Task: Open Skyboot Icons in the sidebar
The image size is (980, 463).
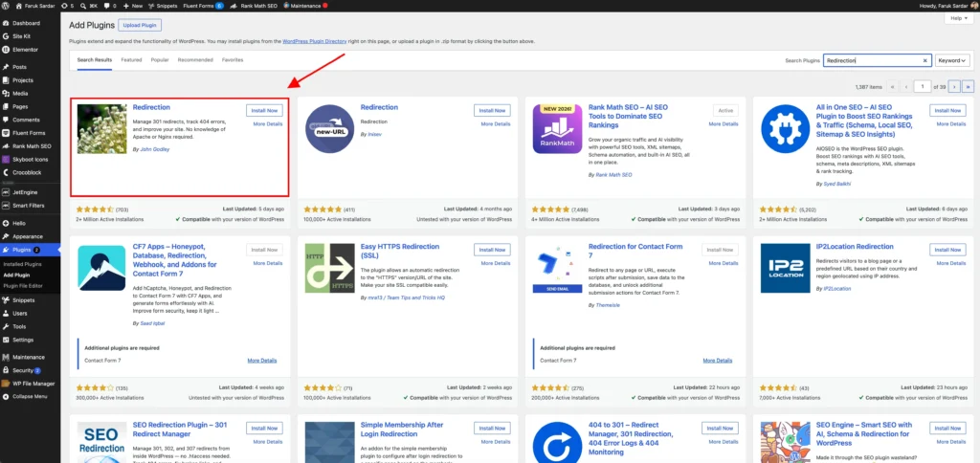Action: pyautogui.click(x=30, y=160)
